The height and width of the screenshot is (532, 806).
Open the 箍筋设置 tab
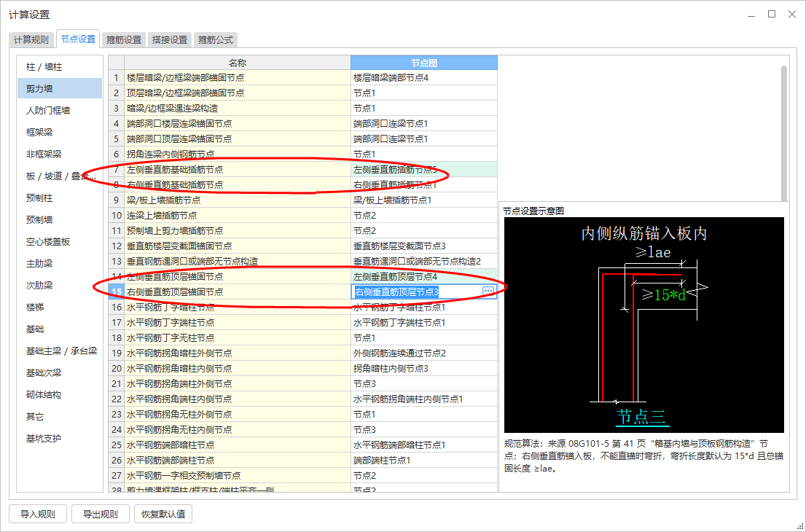(124, 39)
